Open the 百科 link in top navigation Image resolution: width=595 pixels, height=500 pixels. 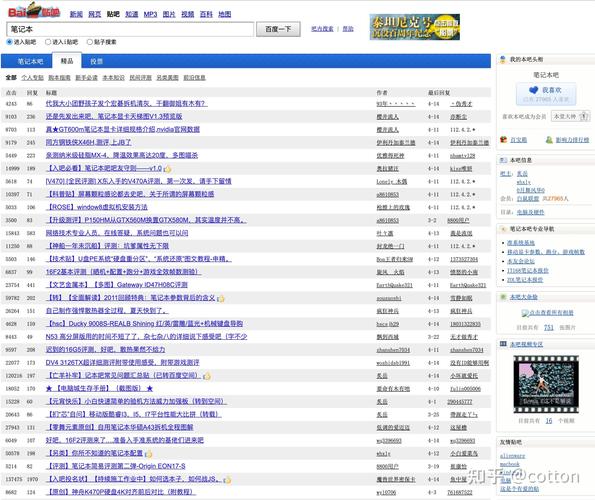click(206, 14)
